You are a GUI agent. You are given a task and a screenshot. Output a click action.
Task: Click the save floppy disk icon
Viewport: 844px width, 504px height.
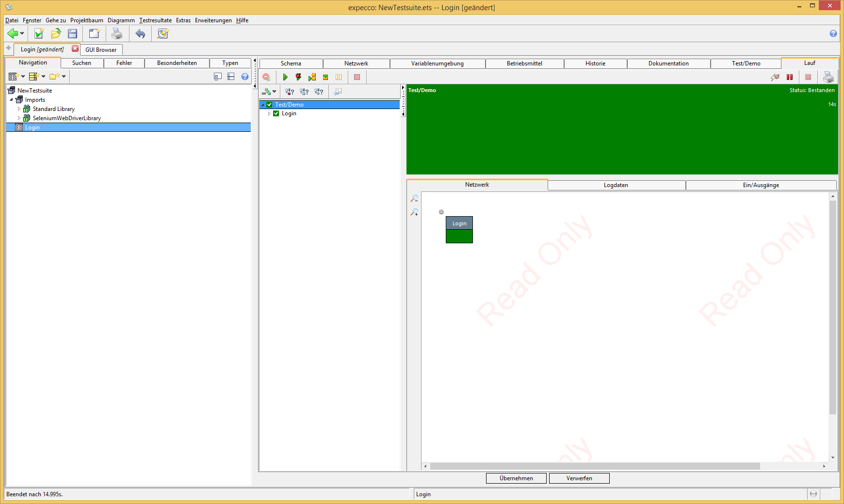(x=73, y=33)
